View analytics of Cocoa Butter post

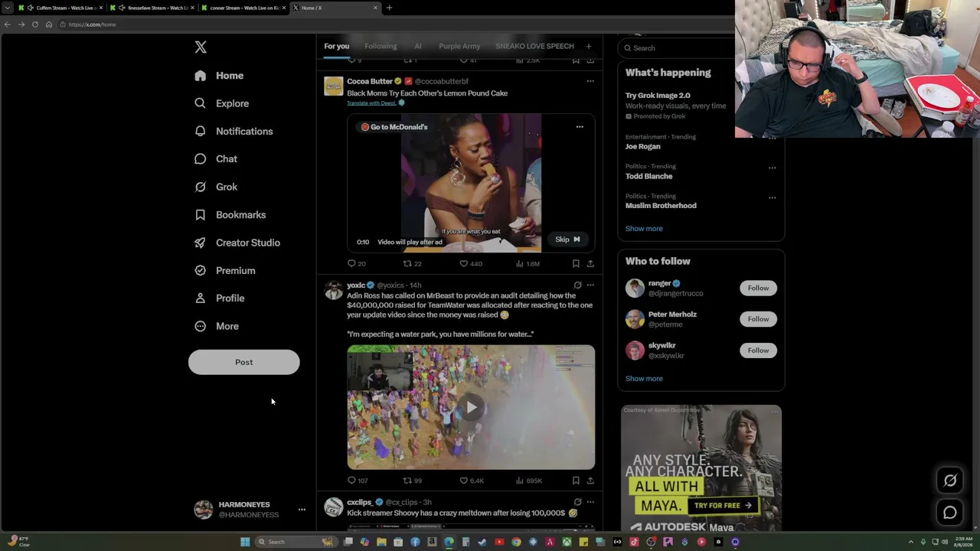tap(528, 264)
